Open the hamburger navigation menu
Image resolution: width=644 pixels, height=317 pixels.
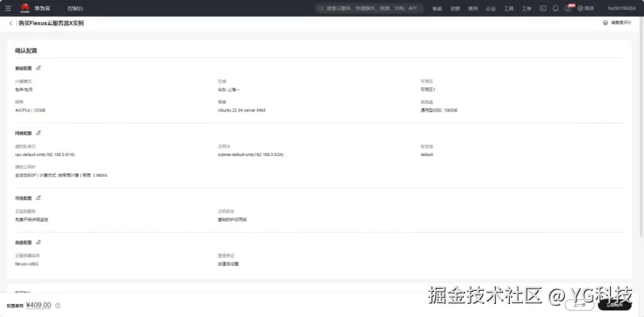pyautogui.click(x=8, y=8)
